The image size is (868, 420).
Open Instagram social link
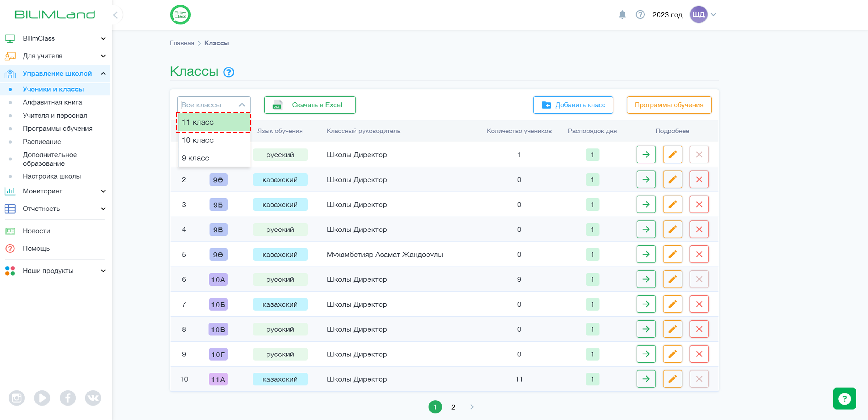(17, 398)
